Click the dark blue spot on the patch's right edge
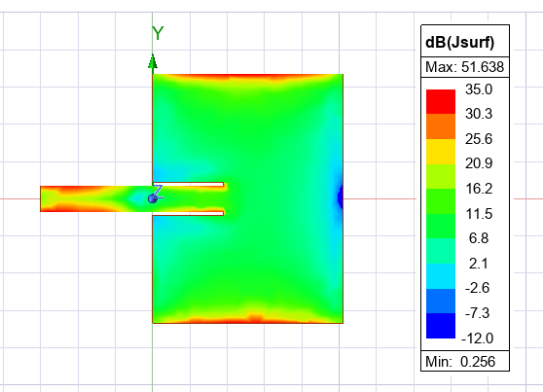The width and height of the screenshot is (543, 392). pos(341,197)
